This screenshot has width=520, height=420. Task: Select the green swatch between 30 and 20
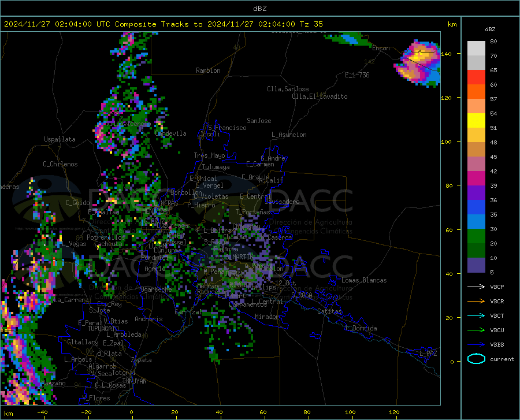476,236
